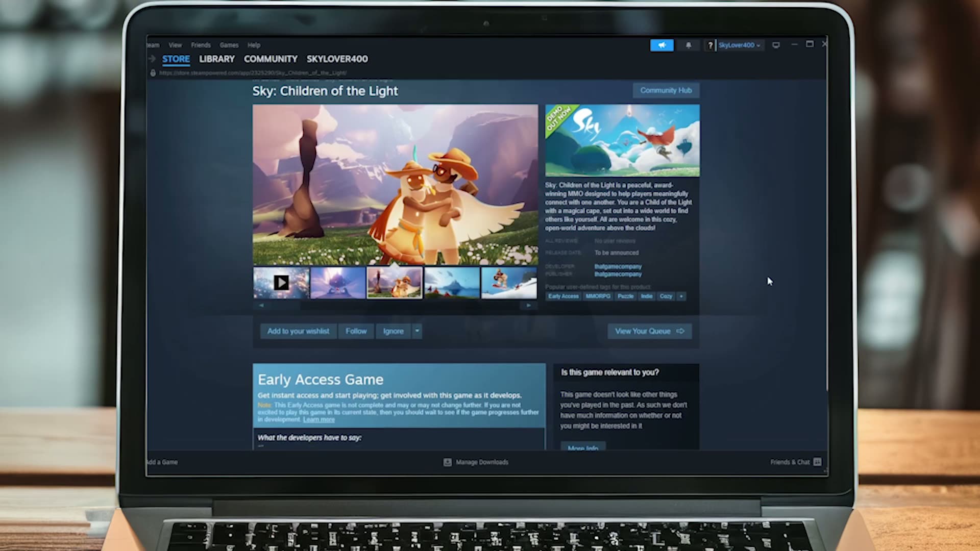Switch to Big Picture mode monitor icon

click(x=776, y=45)
